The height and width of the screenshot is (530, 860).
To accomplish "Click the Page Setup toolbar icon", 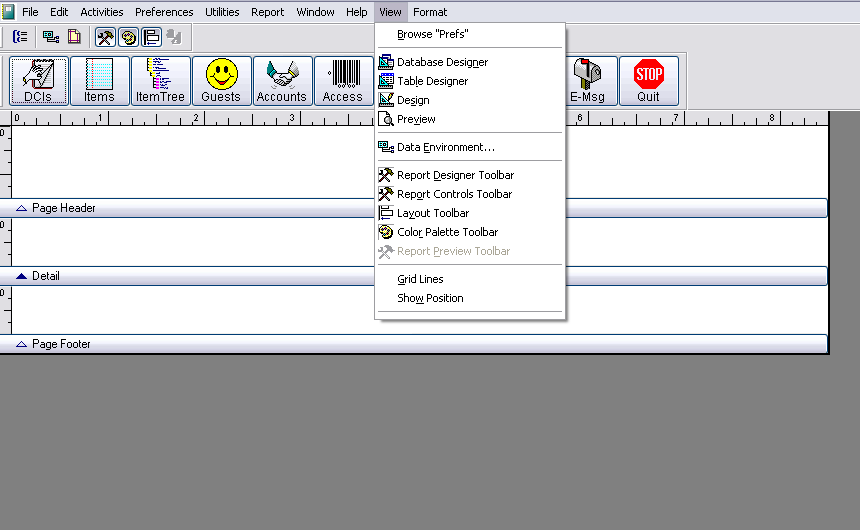I will 74,37.
